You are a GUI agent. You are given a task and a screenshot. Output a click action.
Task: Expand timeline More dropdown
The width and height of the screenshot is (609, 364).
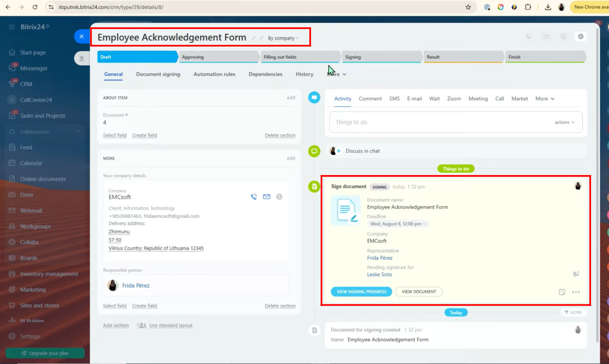[545, 99]
